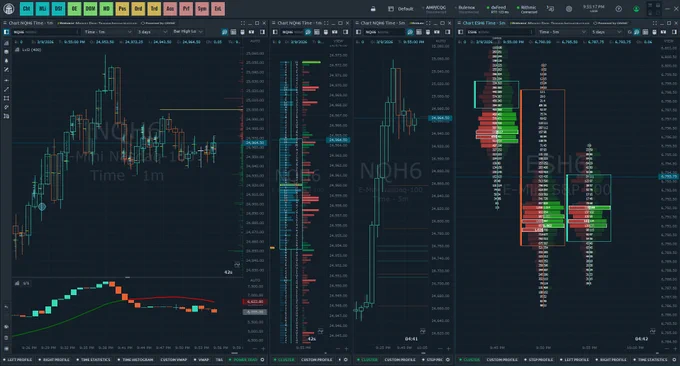Click the top bar clock display
Viewport: 680px width, 366px height.
point(594,9)
